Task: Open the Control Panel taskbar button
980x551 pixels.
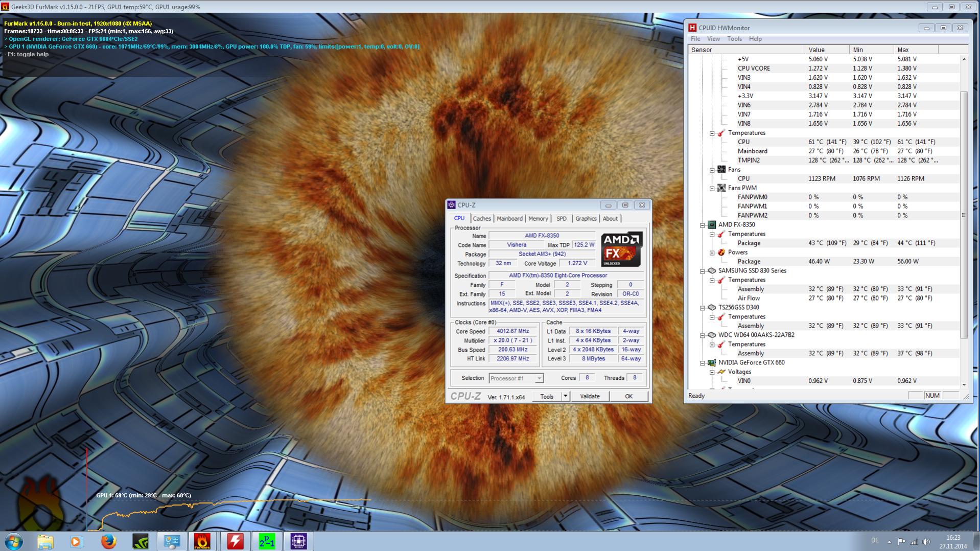Action: click(x=172, y=541)
